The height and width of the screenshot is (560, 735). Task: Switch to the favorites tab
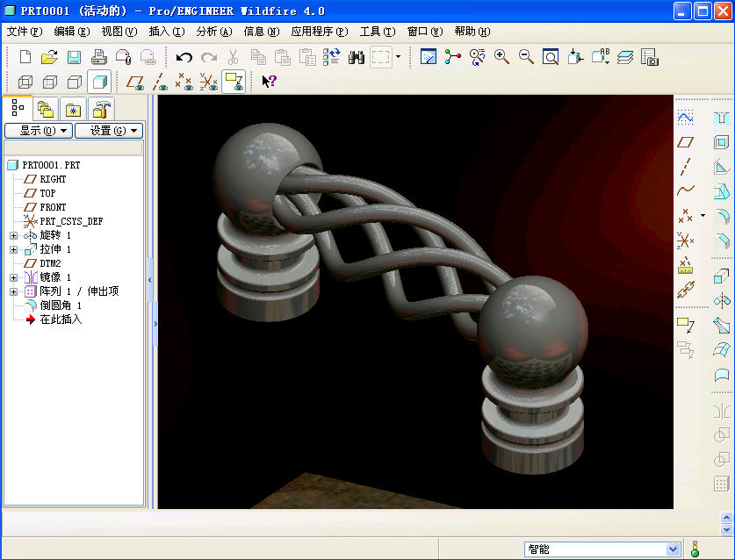click(73, 109)
